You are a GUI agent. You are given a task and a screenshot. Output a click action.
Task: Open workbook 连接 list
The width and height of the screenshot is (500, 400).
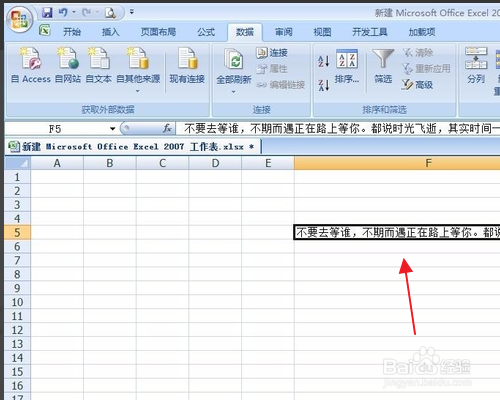point(272,53)
